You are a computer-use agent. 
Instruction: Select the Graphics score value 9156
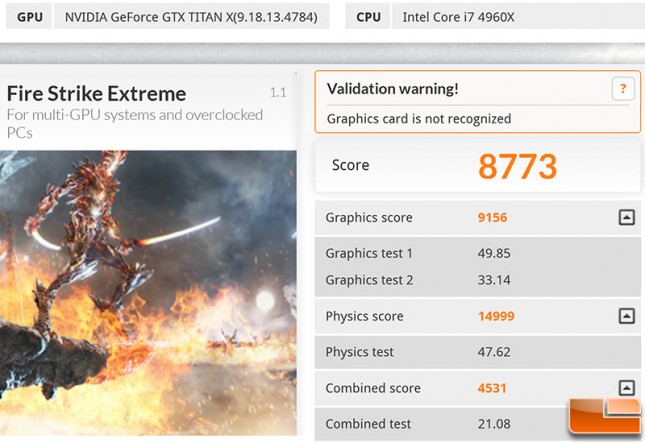(492, 218)
